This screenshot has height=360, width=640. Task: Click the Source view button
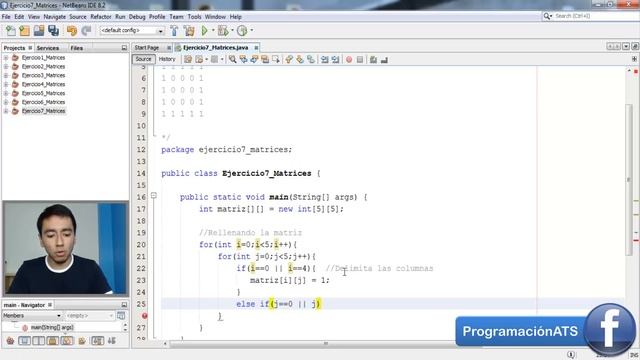pyautogui.click(x=143, y=59)
